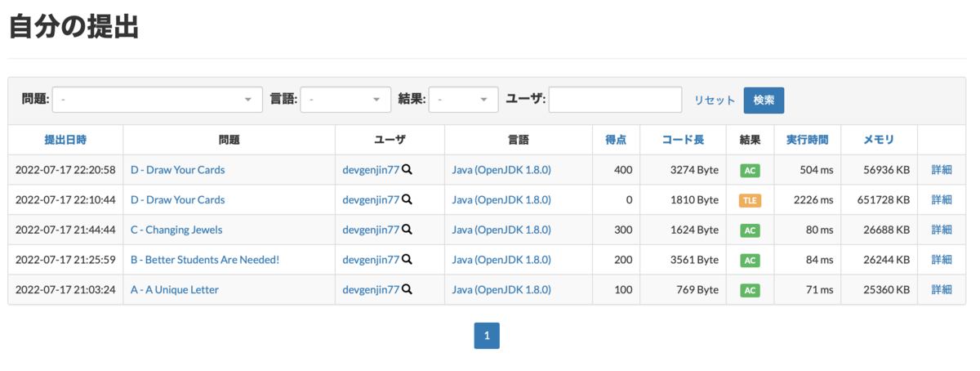
Task: Open the 言語 language filter dropdown
Action: point(345,100)
